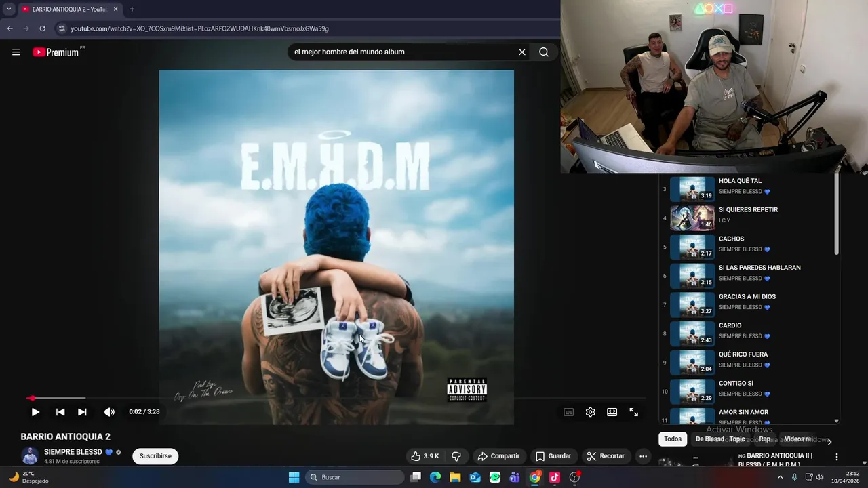
Task: Enter full screen mode
Action: tap(634, 412)
